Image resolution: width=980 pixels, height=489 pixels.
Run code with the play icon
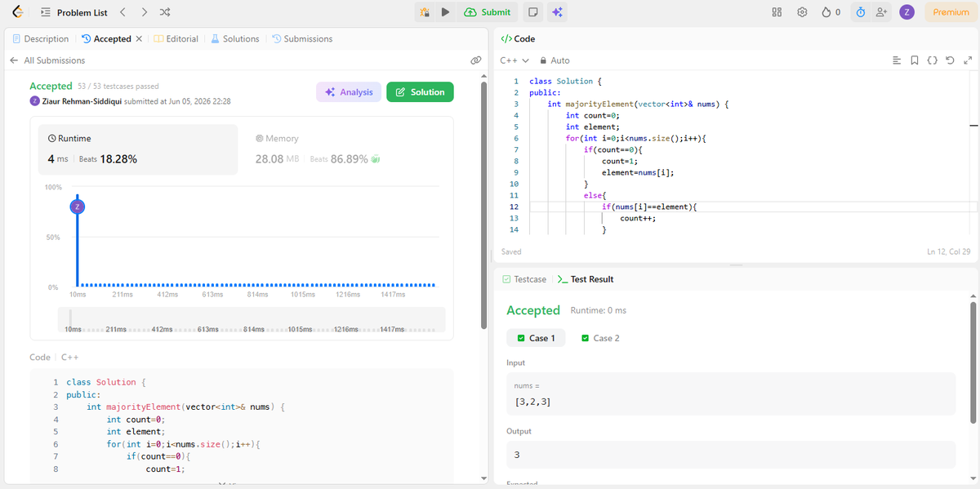[445, 12]
